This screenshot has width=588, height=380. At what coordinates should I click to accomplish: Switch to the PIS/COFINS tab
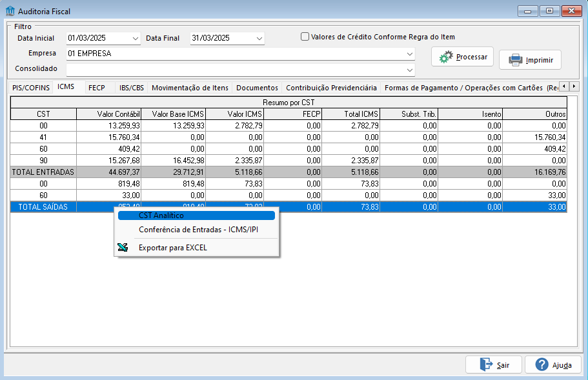(x=31, y=88)
